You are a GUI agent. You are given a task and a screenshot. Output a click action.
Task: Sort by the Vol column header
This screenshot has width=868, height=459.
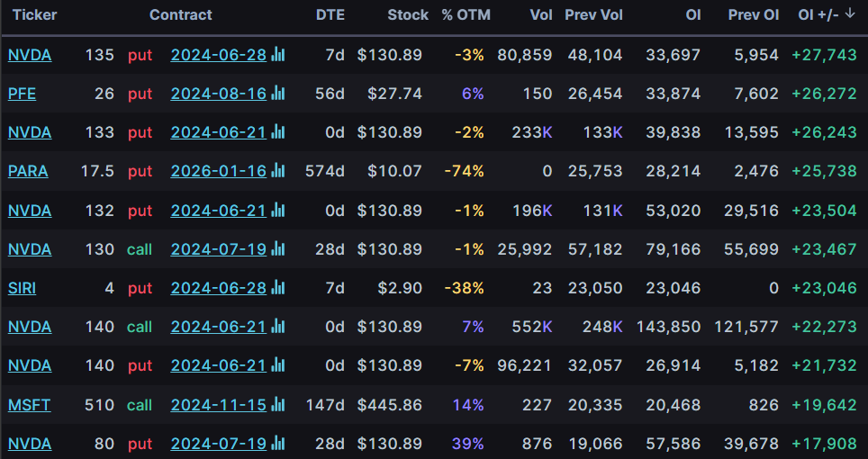[x=541, y=14]
